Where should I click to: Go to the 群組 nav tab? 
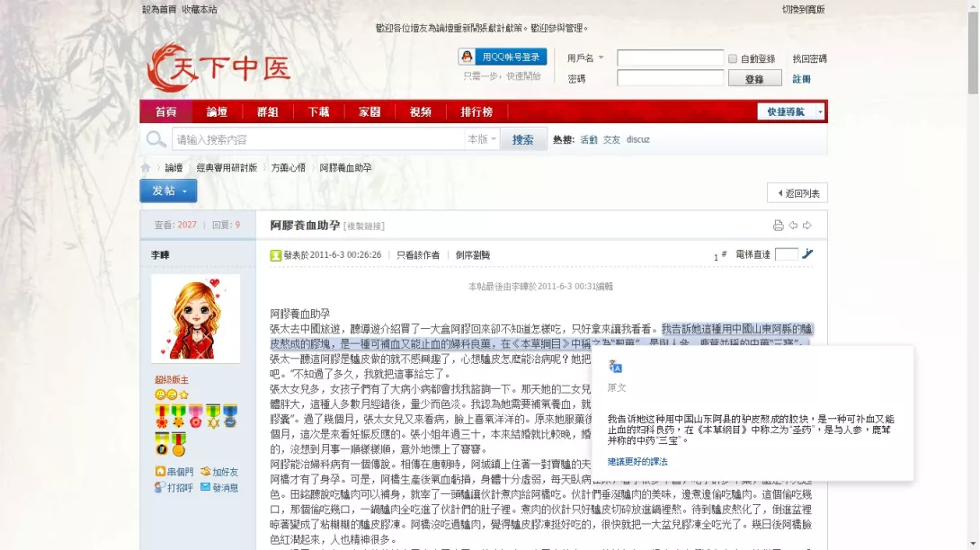pos(268,111)
